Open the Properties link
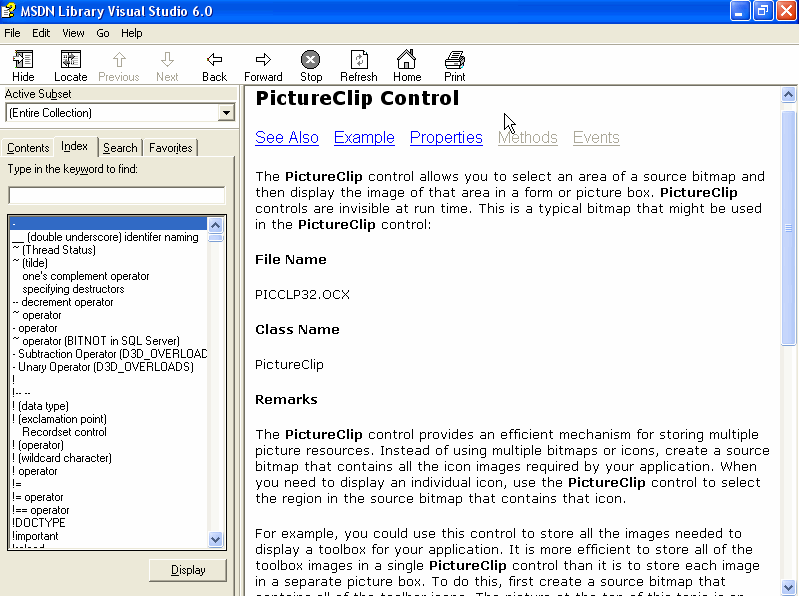The image size is (799, 596). pos(446,138)
